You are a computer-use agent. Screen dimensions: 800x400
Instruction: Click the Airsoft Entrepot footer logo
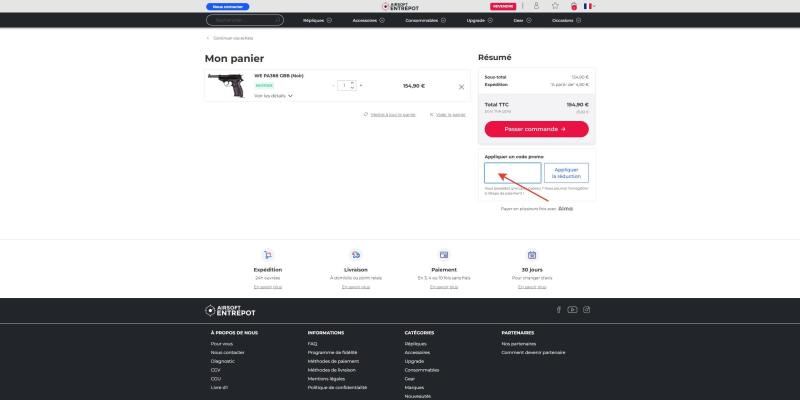pyautogui.click(x=230, y=310)
